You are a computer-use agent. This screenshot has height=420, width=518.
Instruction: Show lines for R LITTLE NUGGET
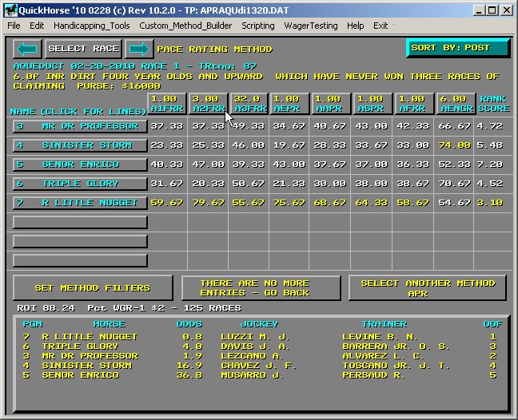coord(80,203)
